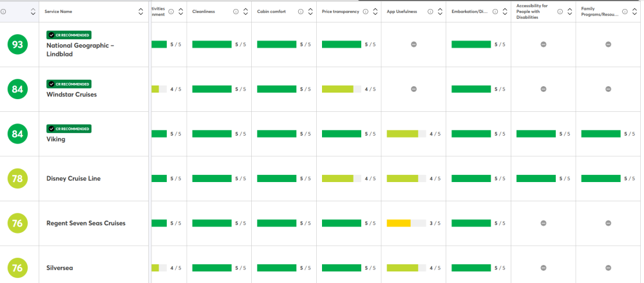The image size is (644, 283).
Task: Sort table by Cleanliness arrows
Action: (x=245, y=12)
